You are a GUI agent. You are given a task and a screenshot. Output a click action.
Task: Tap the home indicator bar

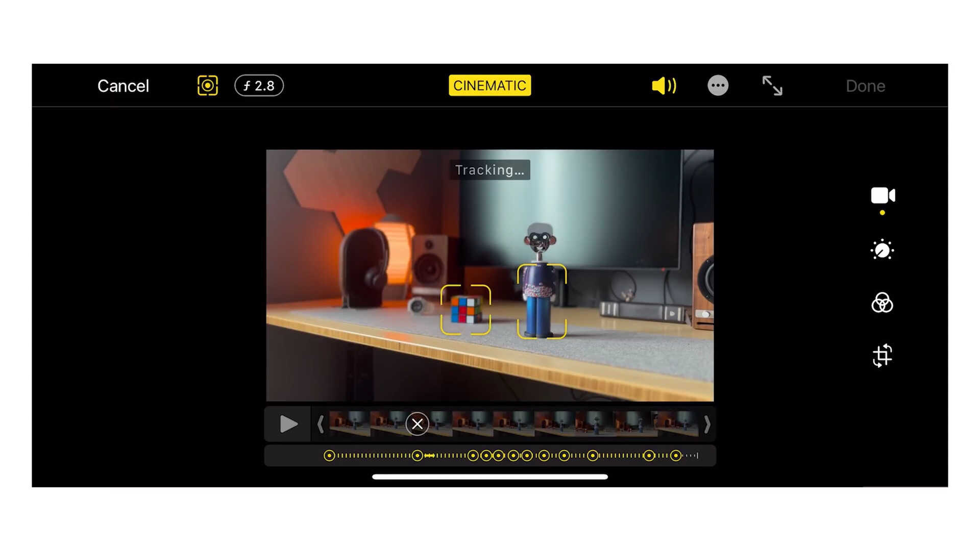click(x=490, y=477)
